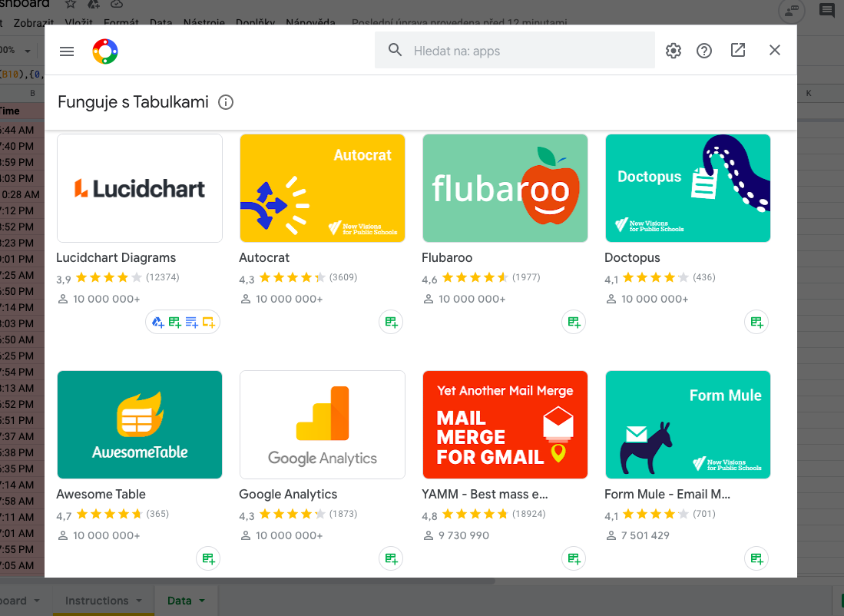Focus the 'Hledat na: apps' search field
The height and width of the screenshot is (616, 844).
pyautogui.click(x=514, y=50)
